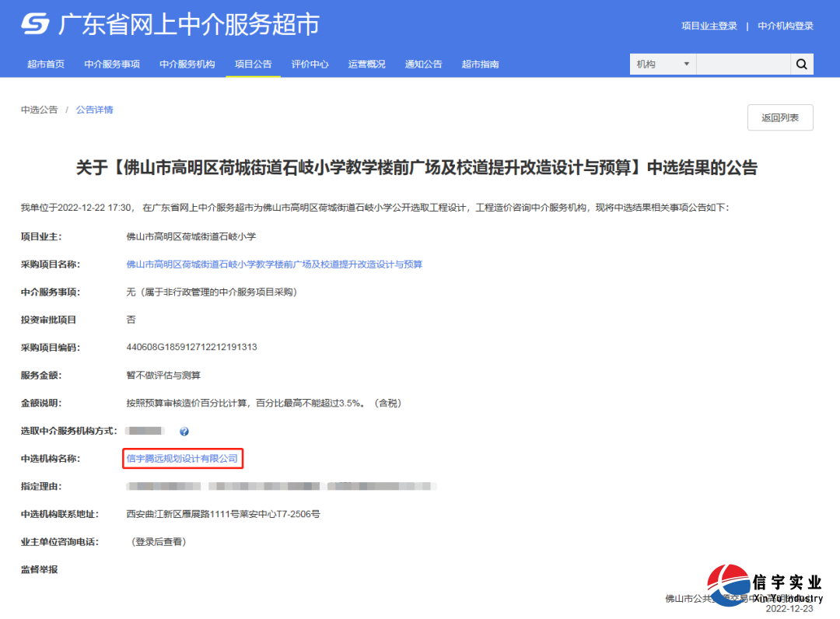The height and width of the screenshot is (619, 840).
Task: Select the 中介服务机构 navigation item
Action: click(187, 64)
